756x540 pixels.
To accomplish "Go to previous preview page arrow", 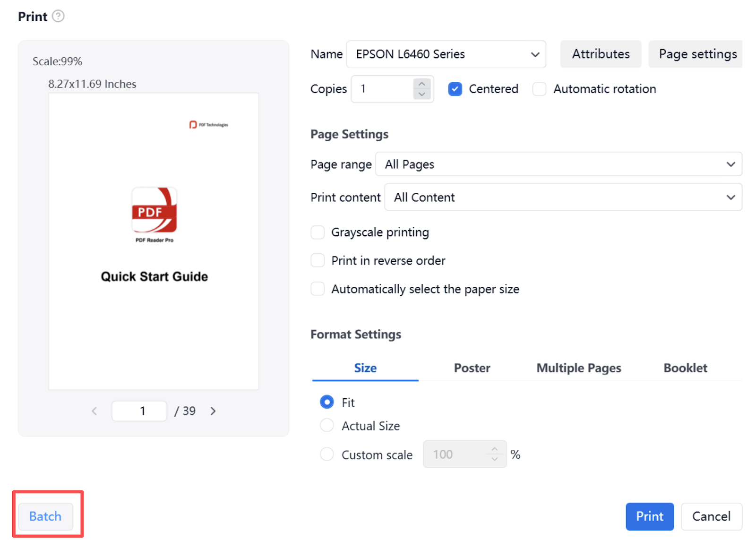I will (x=94, y=411).
